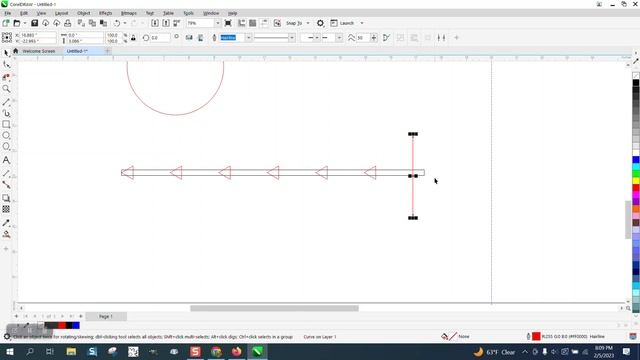Click the freehand smoothing value field
Image resolution: width=640 pixels, height=360 pixels.
[362, 38]
